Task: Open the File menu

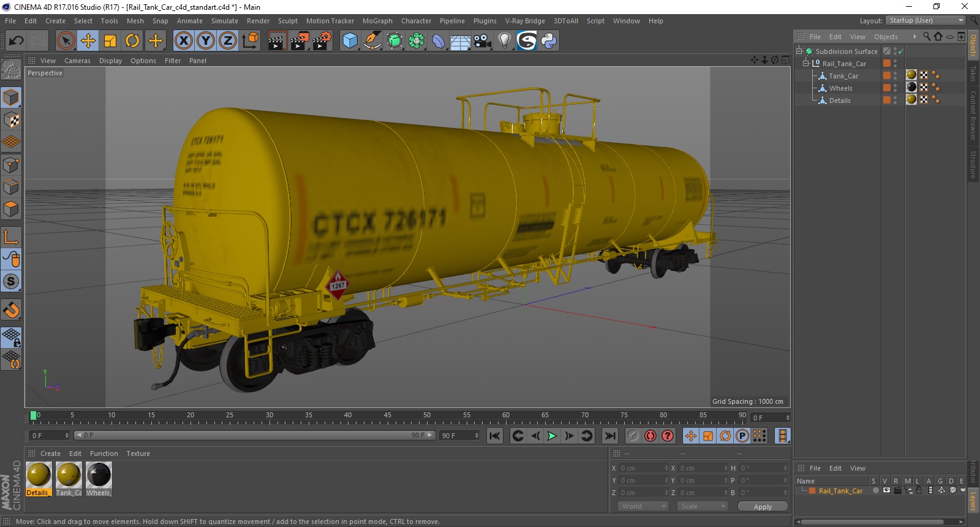Action: (10, 21)
